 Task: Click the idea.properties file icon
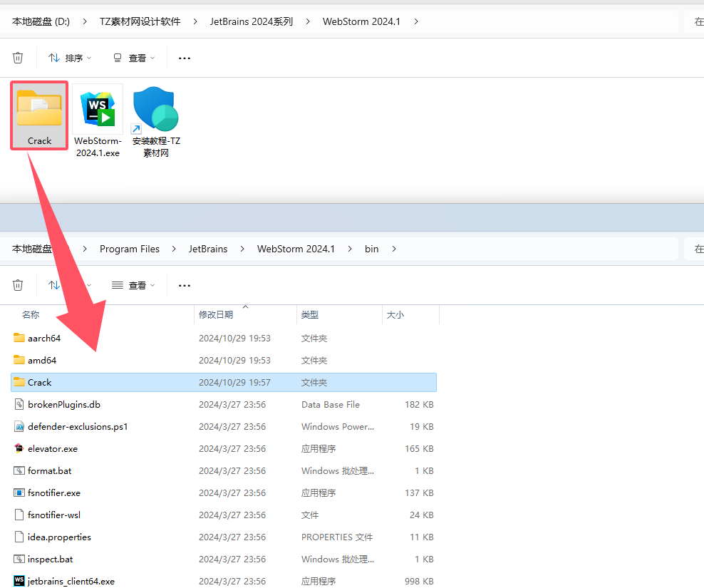point(19,537)
